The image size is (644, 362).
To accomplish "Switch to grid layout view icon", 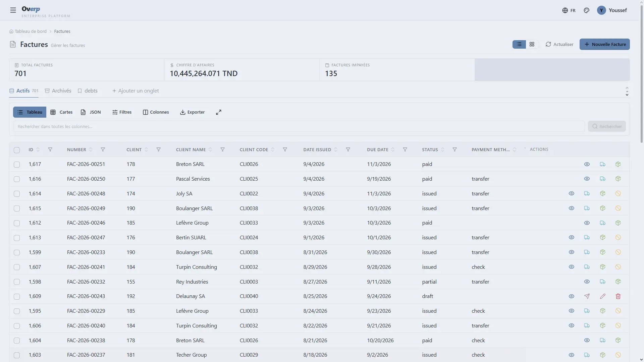I will [x=532, y=44].
